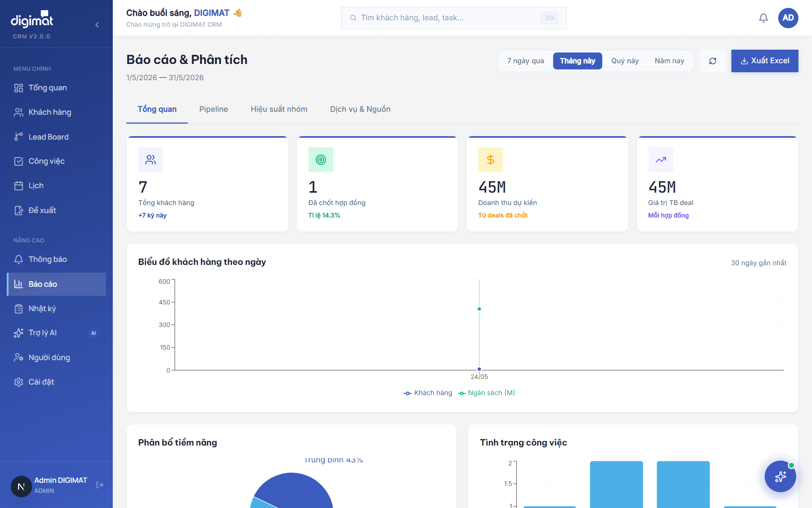Collapse the sidebar with the chevron arrow
The height and width of the screenshot is (508, 812).
click(97, 25)
